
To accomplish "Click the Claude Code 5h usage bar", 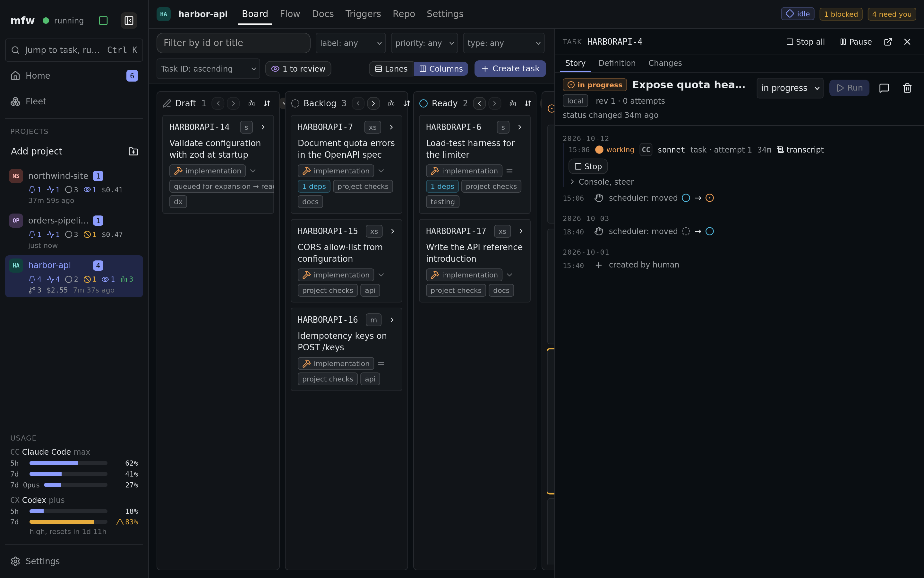I will coord(68,463).
